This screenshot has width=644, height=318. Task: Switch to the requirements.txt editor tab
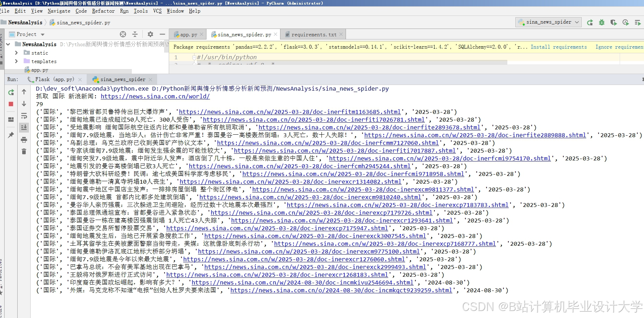(313, 34)
